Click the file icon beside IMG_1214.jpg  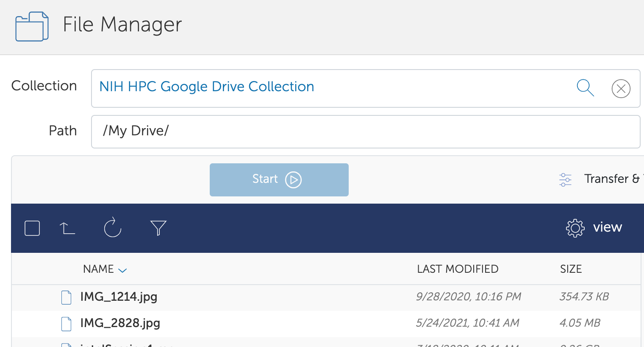pyautogui.click(x=67, y=297)
